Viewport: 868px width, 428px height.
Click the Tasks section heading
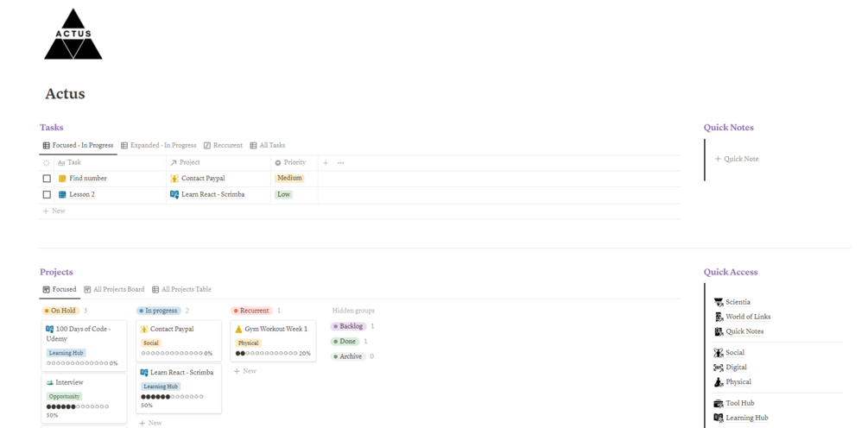point(52,127)
